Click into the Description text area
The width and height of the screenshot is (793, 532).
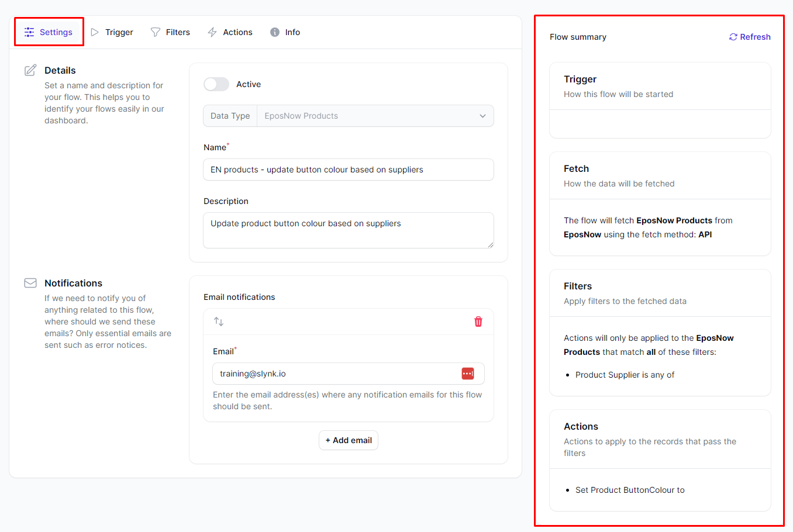(x=348, y=230)
